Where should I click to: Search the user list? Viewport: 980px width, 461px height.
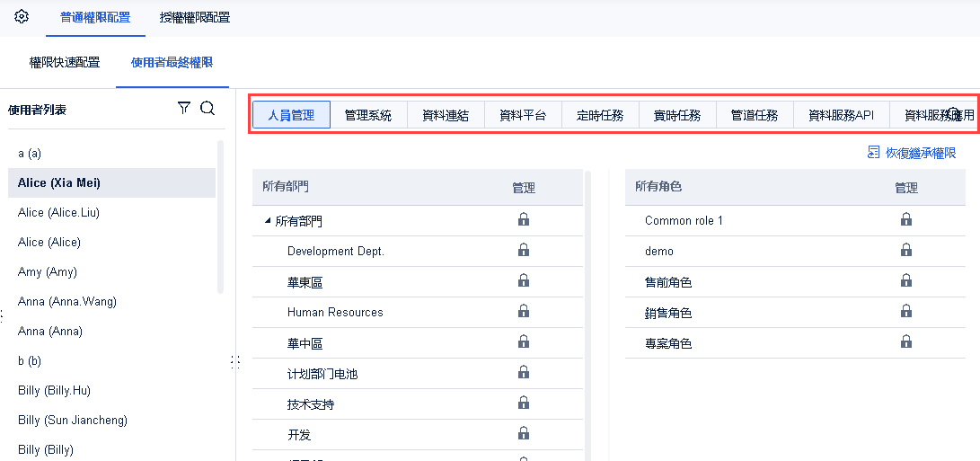[x=207, y=109]
